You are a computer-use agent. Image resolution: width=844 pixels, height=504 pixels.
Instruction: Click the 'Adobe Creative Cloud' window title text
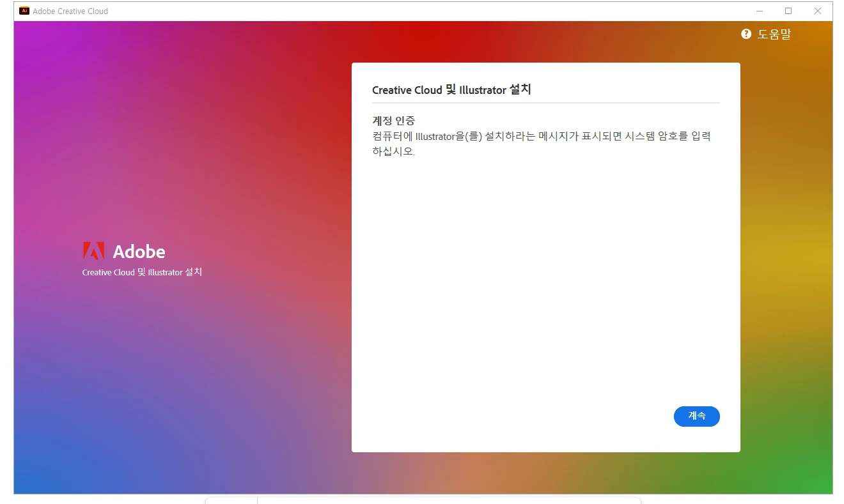[x=70, y=11]
